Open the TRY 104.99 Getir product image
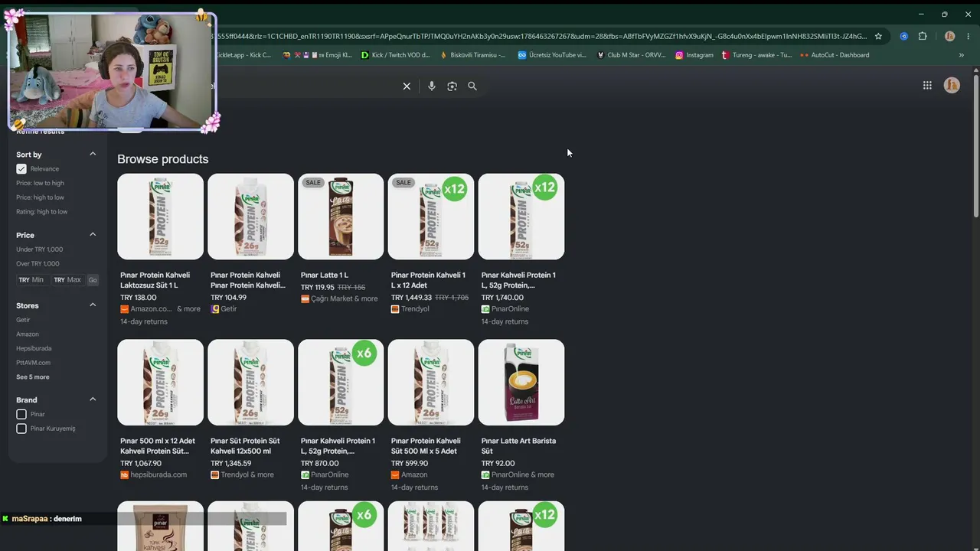 (x=250, y=217)
